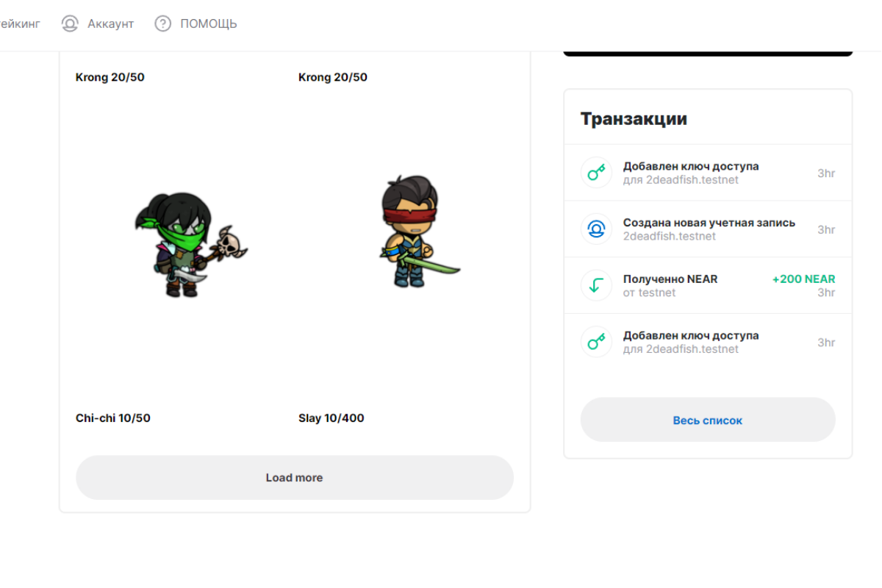Open the Получено NEAR +200 transaction

[x=708, y=286]
